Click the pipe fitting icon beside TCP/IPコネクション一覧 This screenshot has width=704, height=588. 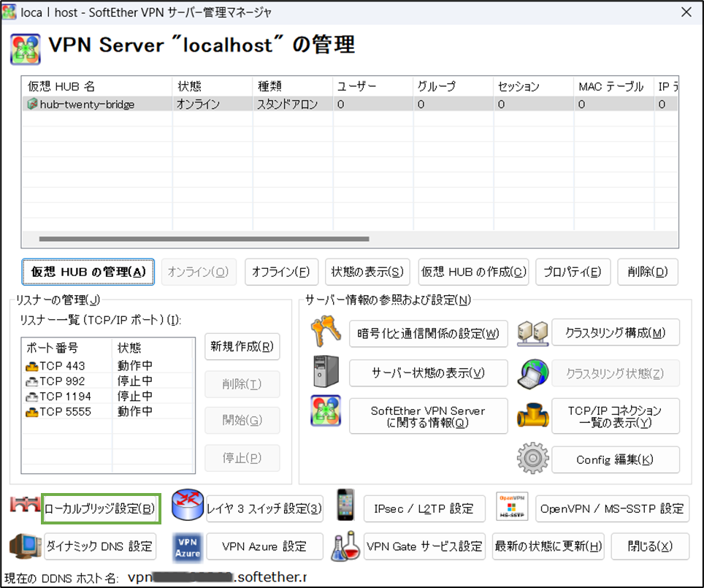pyautogui.click(x=532, y=416)
